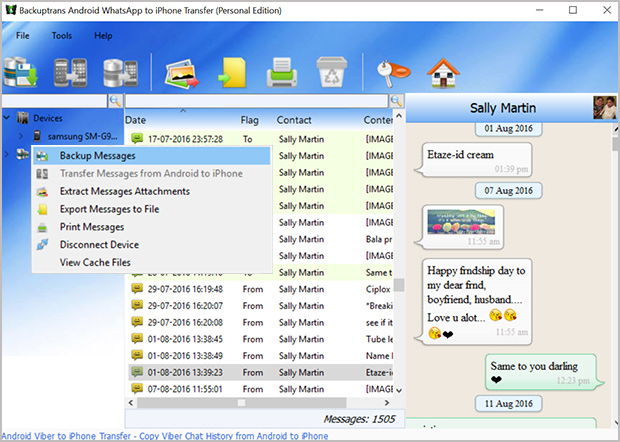Click the printer toolbar icon
The image size is (620, 442).
(x=281, y=74)
